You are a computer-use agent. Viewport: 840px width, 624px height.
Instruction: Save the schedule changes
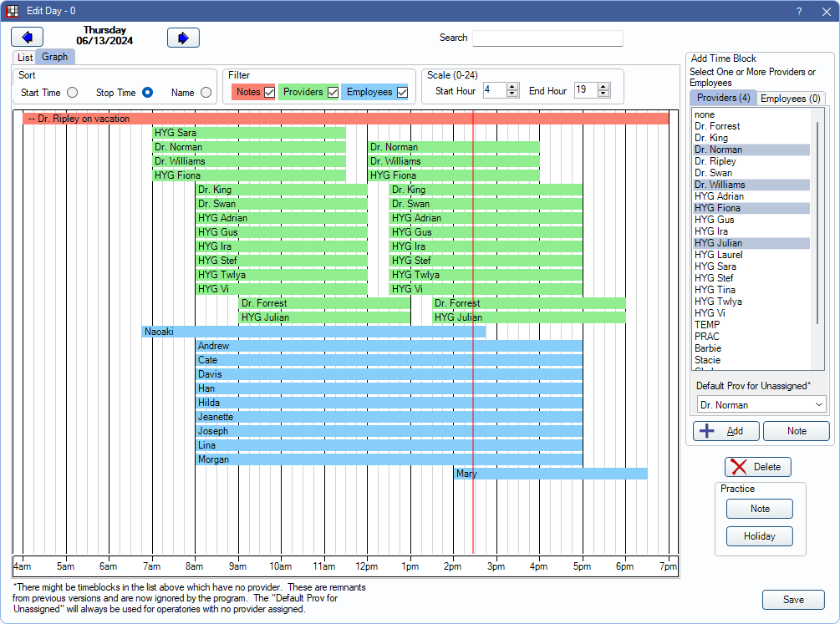[x=792, y=600]
